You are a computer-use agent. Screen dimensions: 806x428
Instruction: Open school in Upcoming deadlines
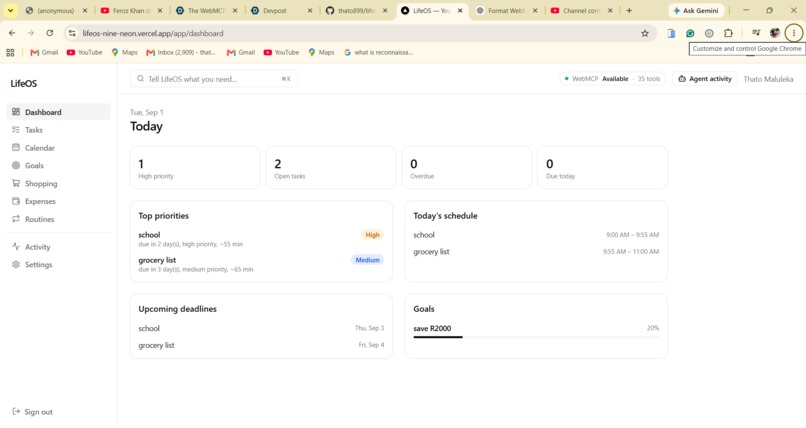[x=261, y=328]
